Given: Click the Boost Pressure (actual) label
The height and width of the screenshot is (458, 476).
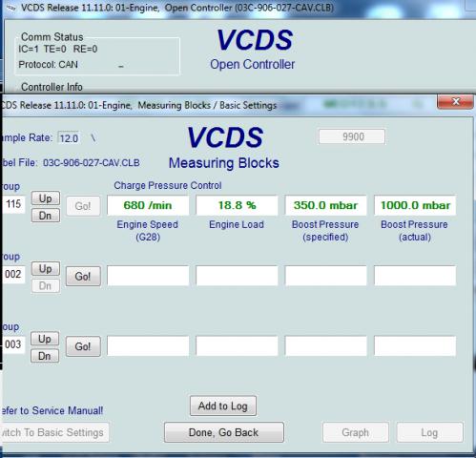Looking at the screenshot, I should coord(414,231).
